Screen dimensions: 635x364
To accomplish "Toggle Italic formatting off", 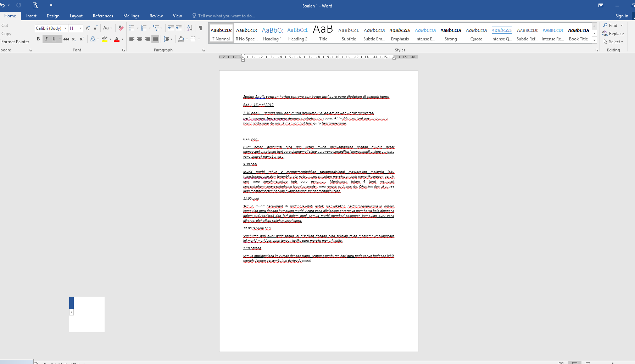I will (46, 39).
